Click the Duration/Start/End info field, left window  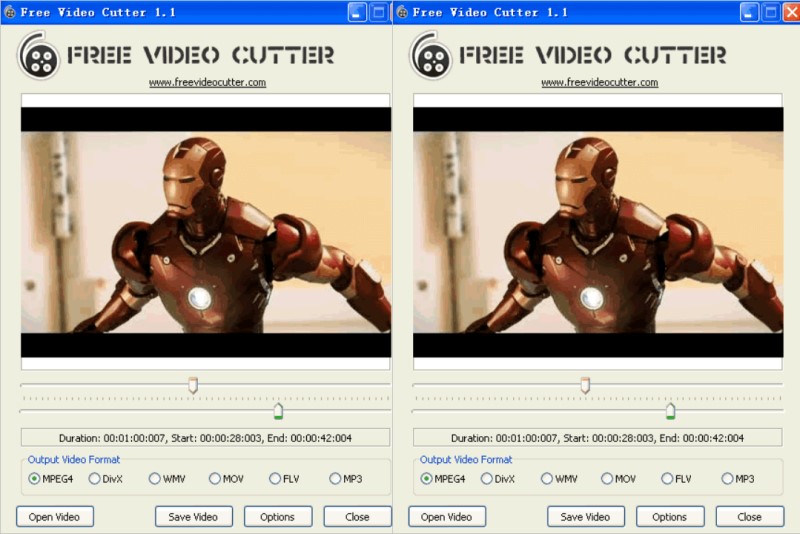click(x=205, y=438)
